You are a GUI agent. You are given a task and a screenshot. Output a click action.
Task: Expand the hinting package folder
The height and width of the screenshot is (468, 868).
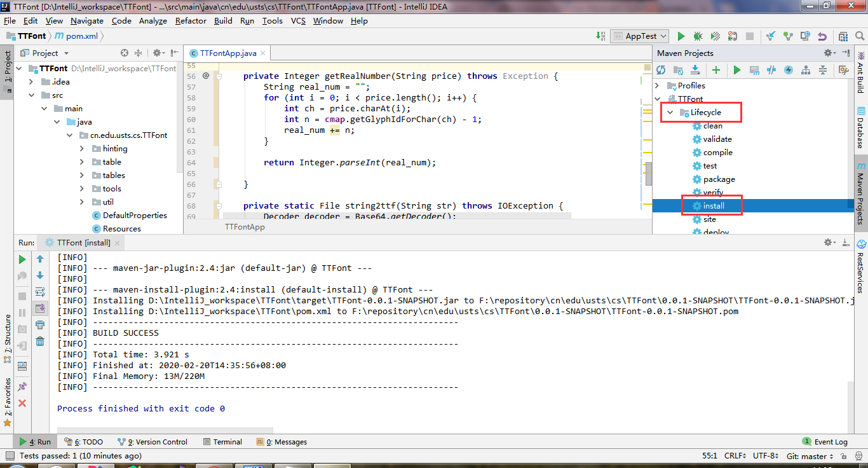click(82, 149)
